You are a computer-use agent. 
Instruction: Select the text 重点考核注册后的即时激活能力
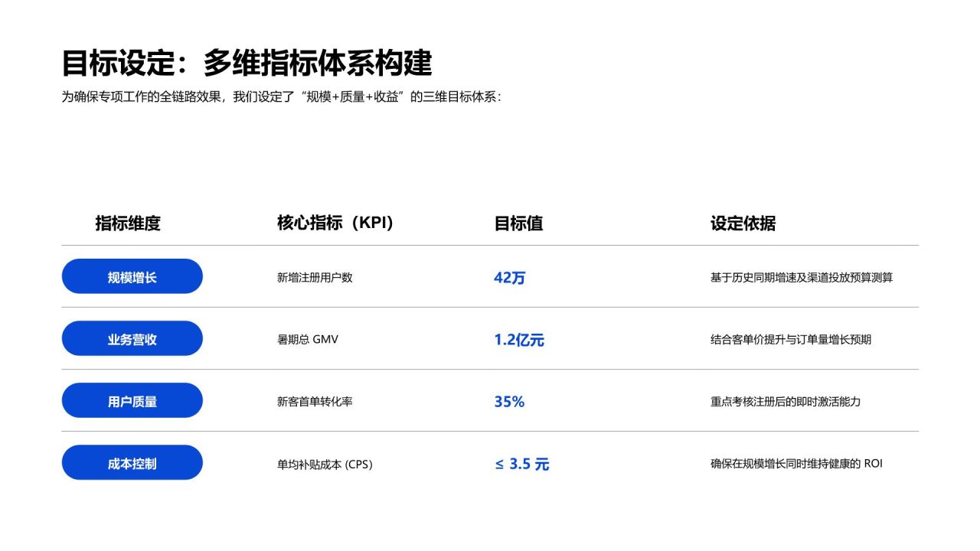(x=786, y=401)
